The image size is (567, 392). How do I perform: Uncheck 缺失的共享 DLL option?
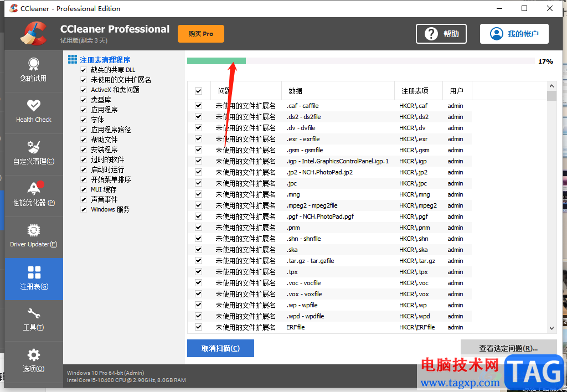[x=84, y=70]
